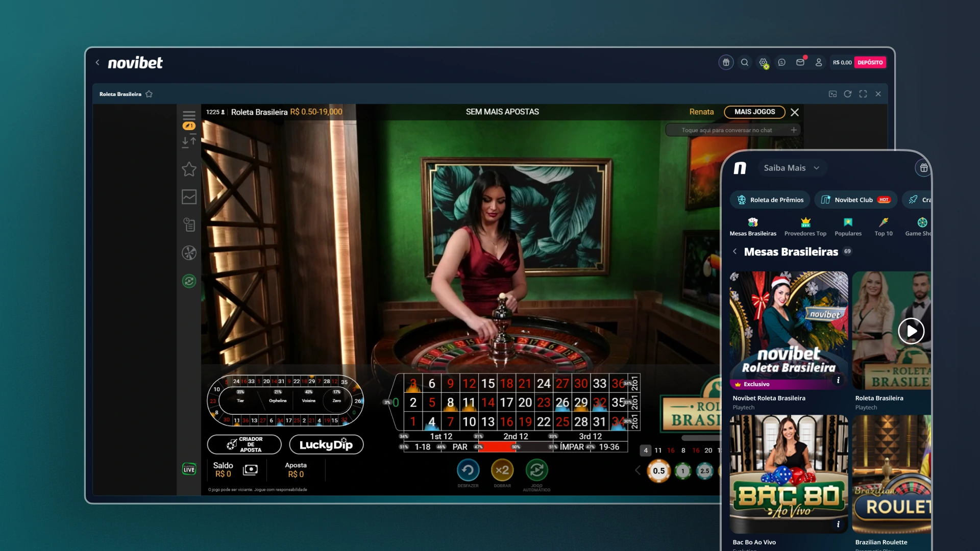Viewport: 980px width, 551px height.
Task: Open the game sidebar hamburger menu
Action: [x=189, y=116]
